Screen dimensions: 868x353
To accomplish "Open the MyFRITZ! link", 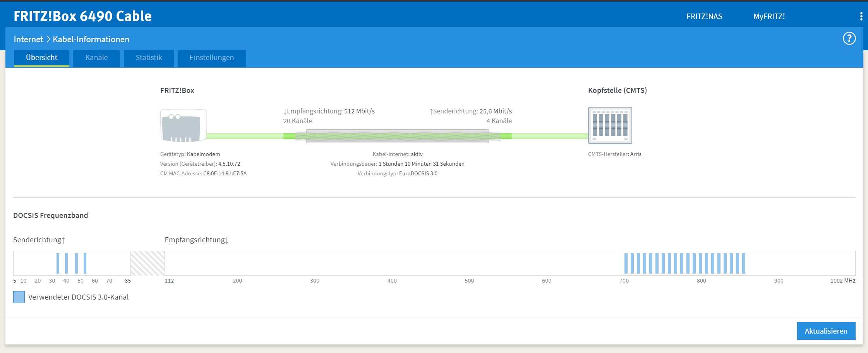I will click(x=769, y=16).
